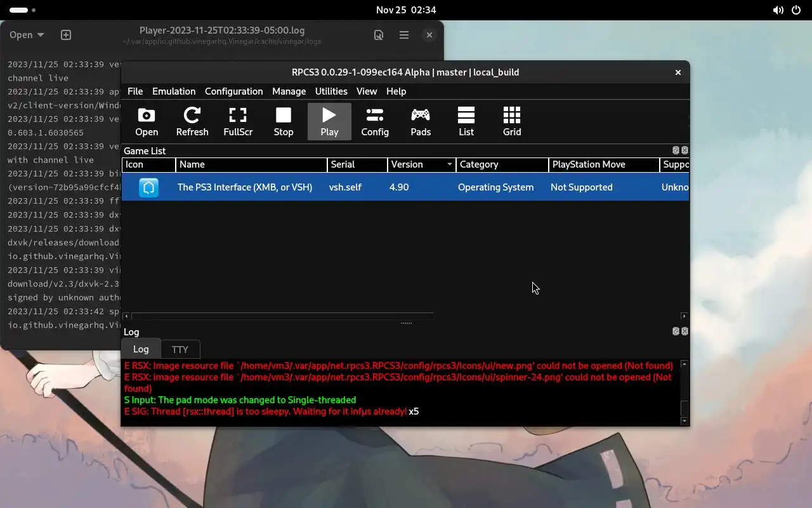Click the game list horizontal scrollbar

(282, 316)
